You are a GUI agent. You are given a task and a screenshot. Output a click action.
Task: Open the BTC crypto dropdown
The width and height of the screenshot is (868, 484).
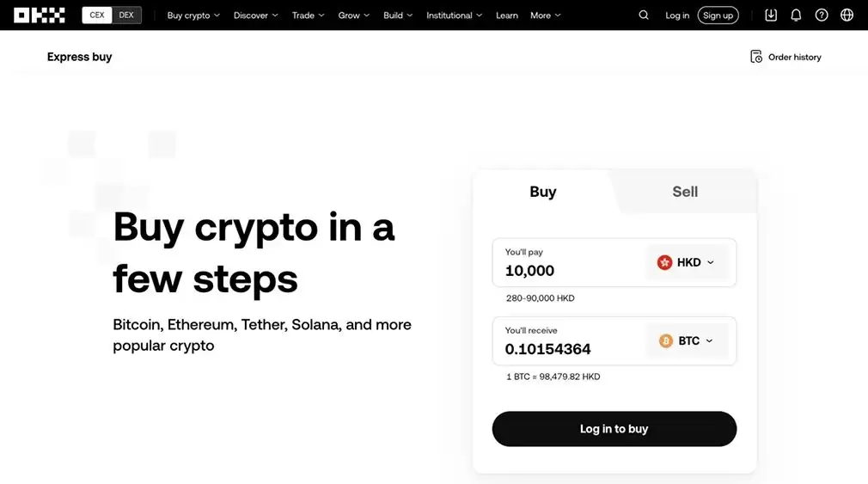687,340
